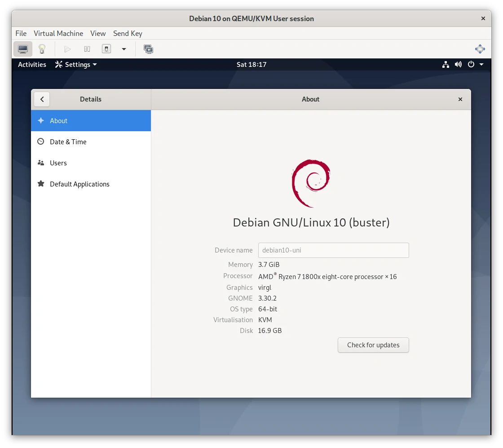Open the Users panel
The image size is (503, 448).
tap(91, 163)
